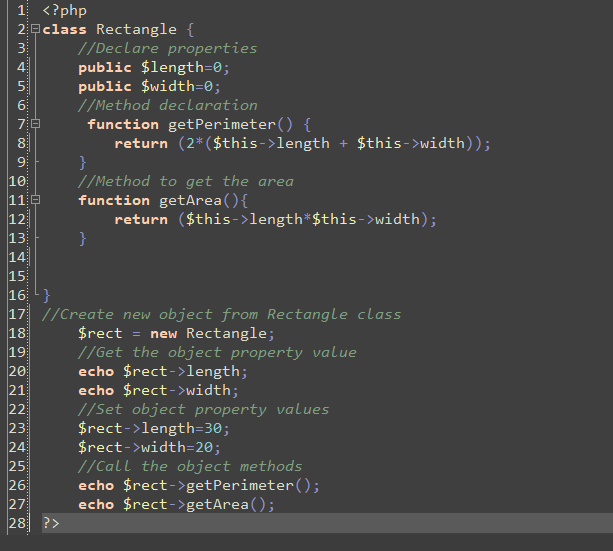Click '$rect->width=20;' line
The height and width of the screenshot is (551, 613).
click(149, 447)
